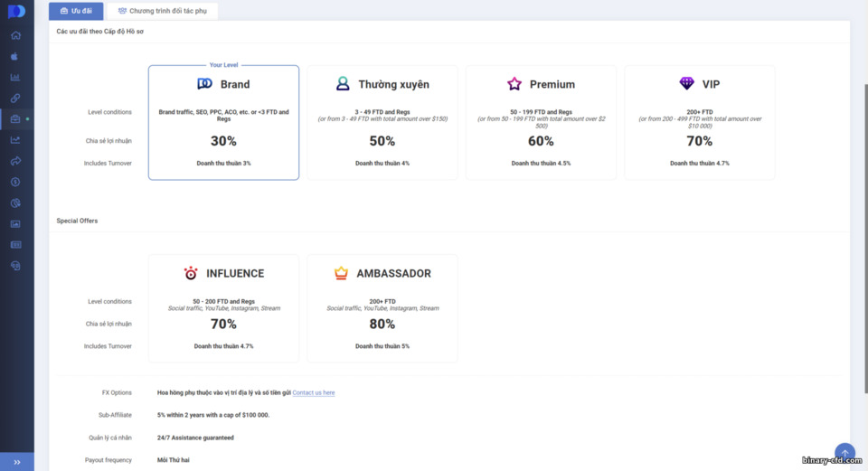The height and width of the screenshot is (471, 868).
Task: Open the Home icon in the sidebar
Action: point(15,35)
